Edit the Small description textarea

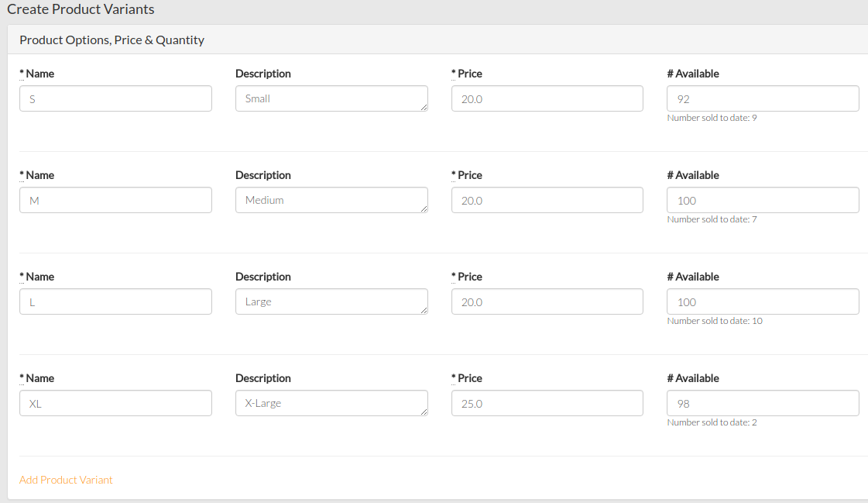331,98
